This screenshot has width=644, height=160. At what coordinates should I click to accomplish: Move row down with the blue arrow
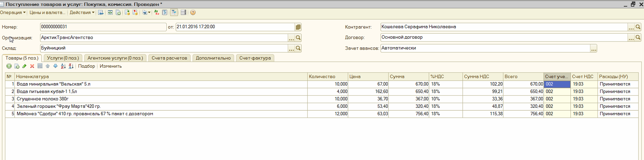[55, 66]
